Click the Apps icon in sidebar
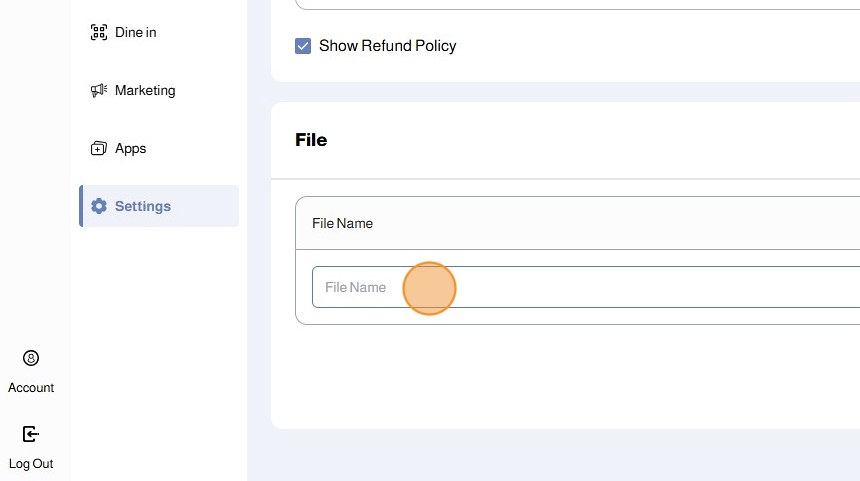 click(98, 148)
